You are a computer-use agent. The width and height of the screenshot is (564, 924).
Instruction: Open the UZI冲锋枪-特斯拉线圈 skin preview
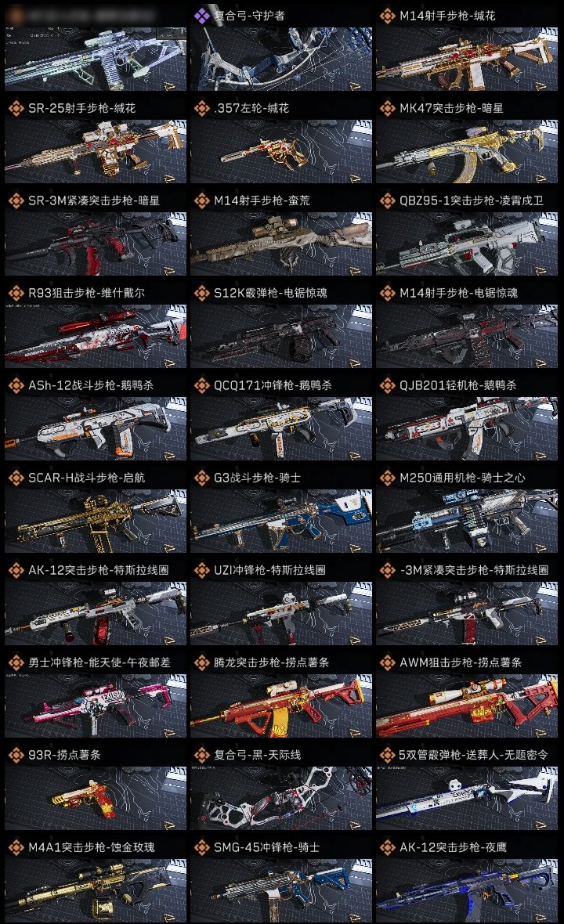(x=281, y=613)
